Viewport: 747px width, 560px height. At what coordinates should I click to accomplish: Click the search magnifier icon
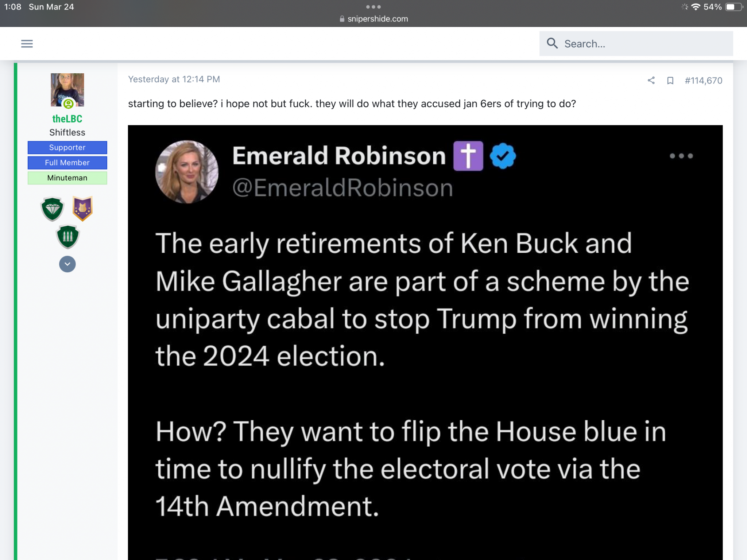click(x=552, y=43)
